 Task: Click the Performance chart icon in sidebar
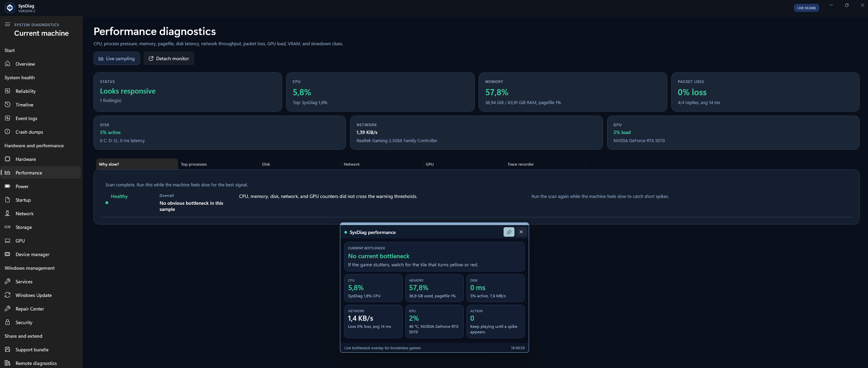(x=7, y=172)
